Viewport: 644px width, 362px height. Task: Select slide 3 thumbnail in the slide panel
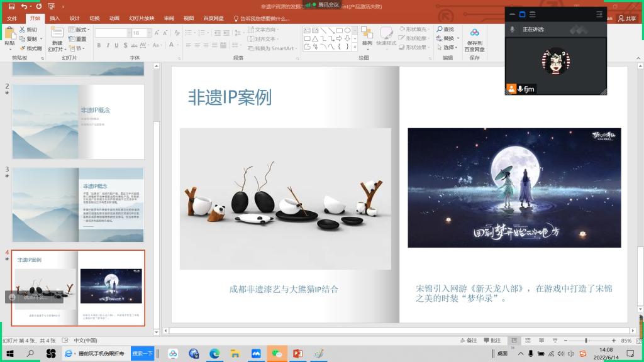[x=78, y=204]
